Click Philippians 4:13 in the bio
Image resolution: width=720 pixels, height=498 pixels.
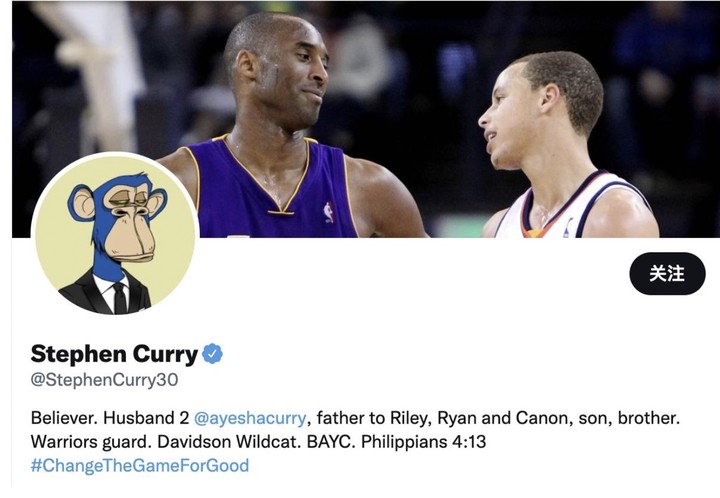tap(423, 442)
